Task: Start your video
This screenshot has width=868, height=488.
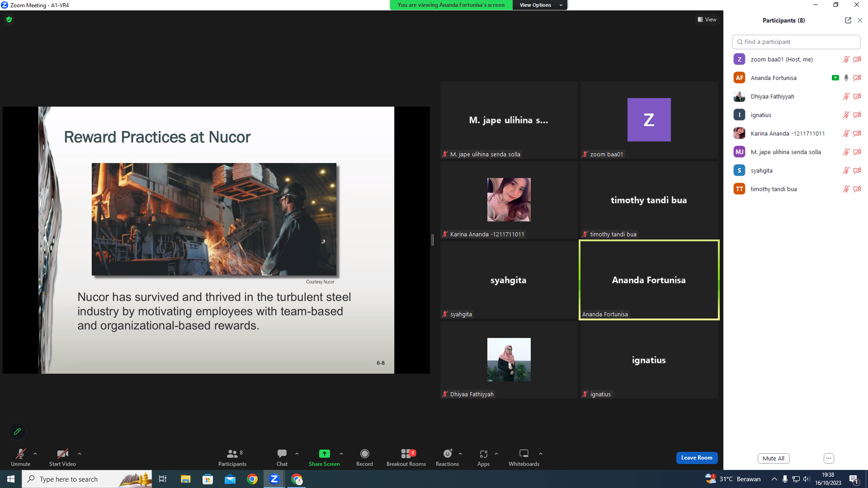Action: 62,457
